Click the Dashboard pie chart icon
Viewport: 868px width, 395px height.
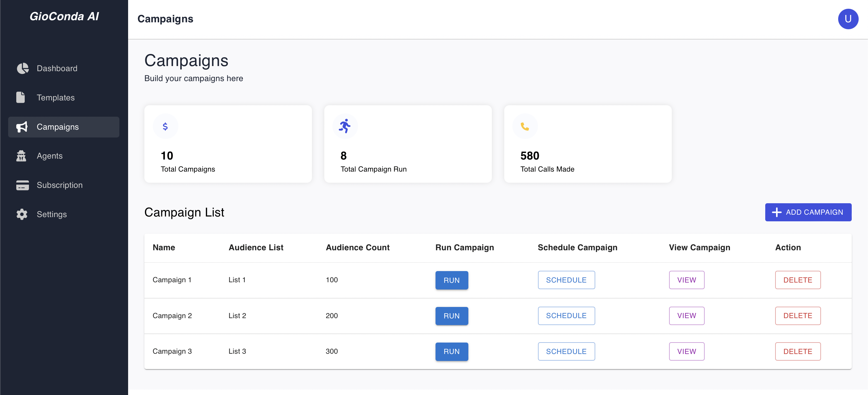(x=23, y=68)
